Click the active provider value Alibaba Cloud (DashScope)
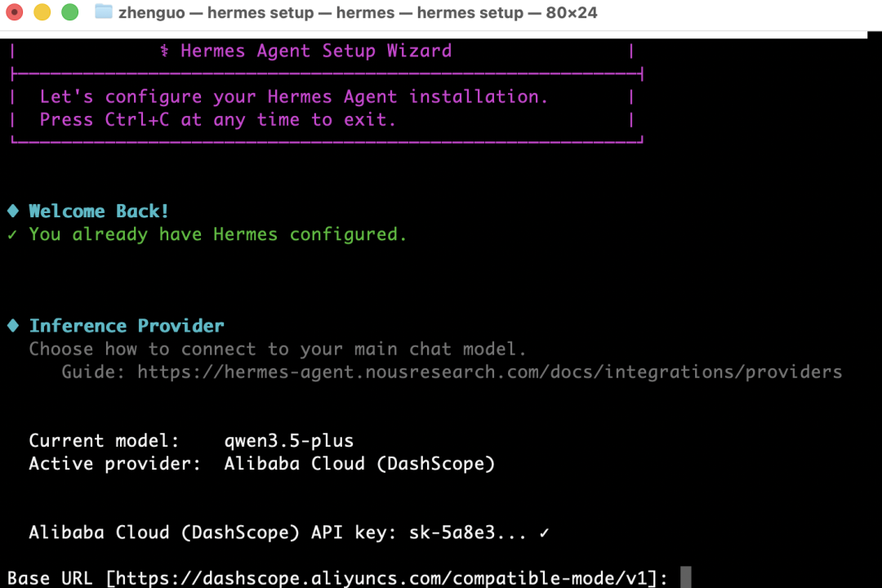Image resolution: width=882 pixels, height=588 pixels. pos(359,464)
